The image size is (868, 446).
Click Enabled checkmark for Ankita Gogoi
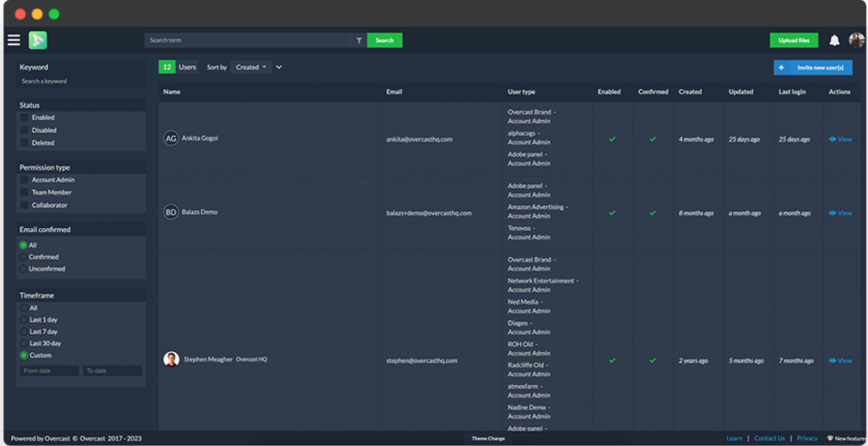pos(612,139)
